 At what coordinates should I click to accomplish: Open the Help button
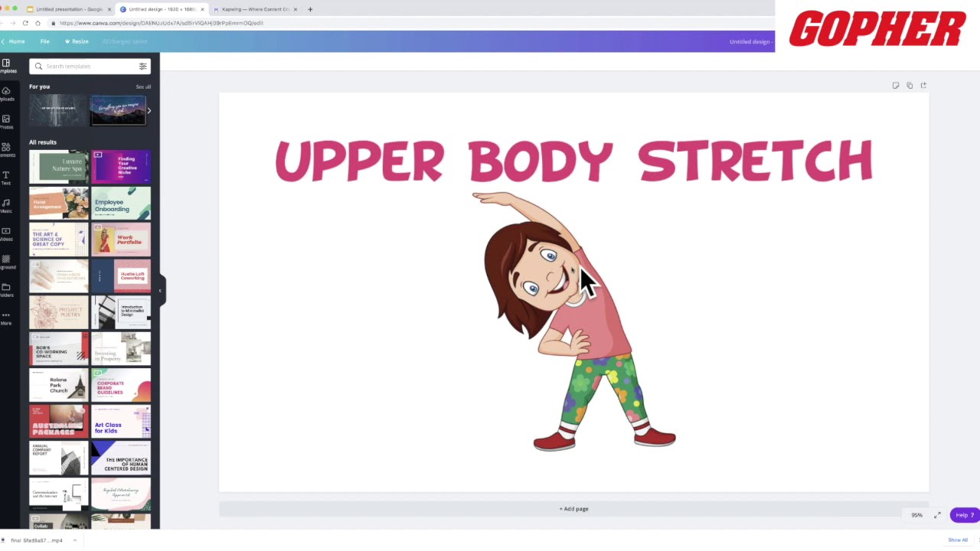(963, 515)
